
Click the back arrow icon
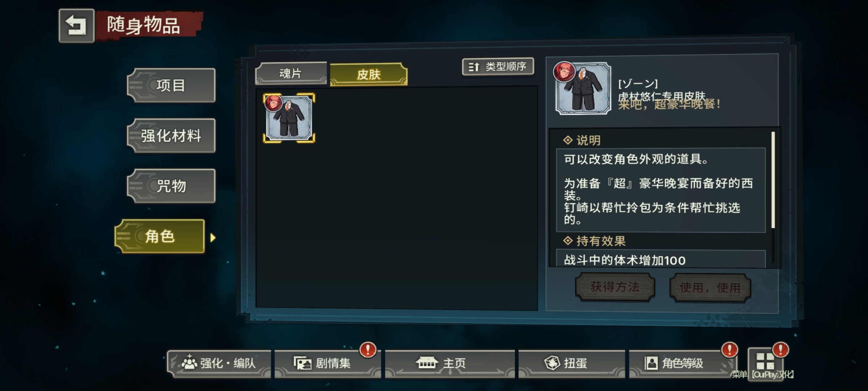point(76,26)
